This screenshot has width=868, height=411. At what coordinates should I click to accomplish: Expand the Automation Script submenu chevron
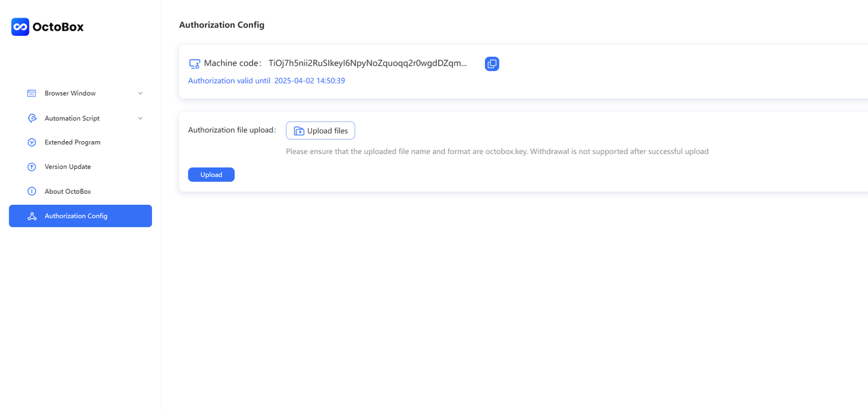pyautogui.click(x=140, y=118)
